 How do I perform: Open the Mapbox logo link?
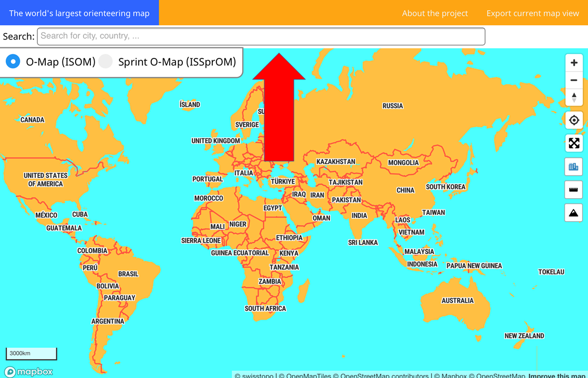click(29, 372)
